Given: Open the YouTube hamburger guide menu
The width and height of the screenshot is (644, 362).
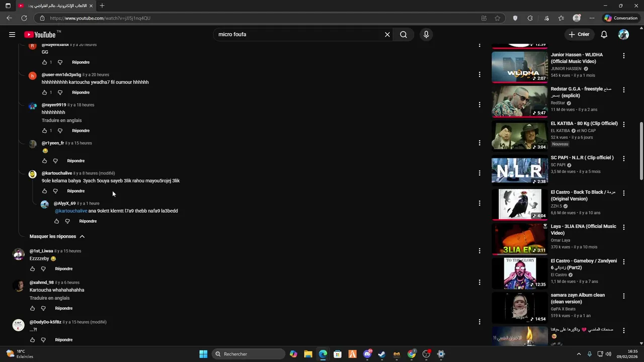Looking at the screenshot, I should (x=12, y=35).
